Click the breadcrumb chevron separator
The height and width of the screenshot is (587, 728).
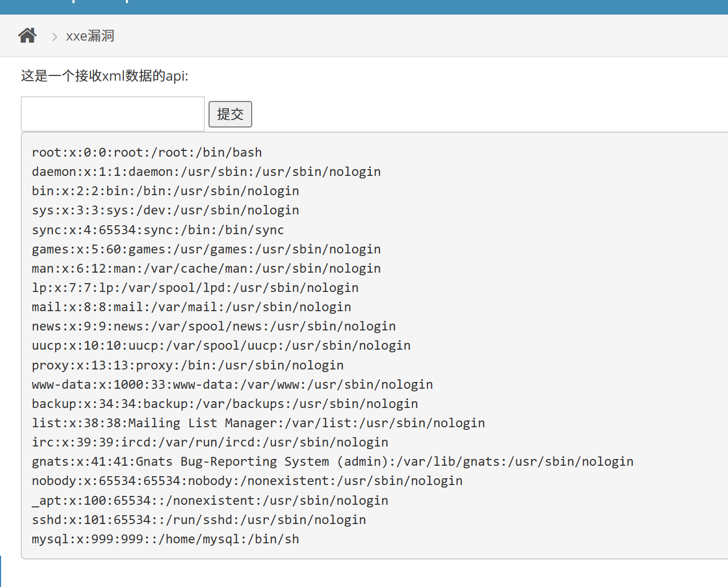click(x=55, y=36)
